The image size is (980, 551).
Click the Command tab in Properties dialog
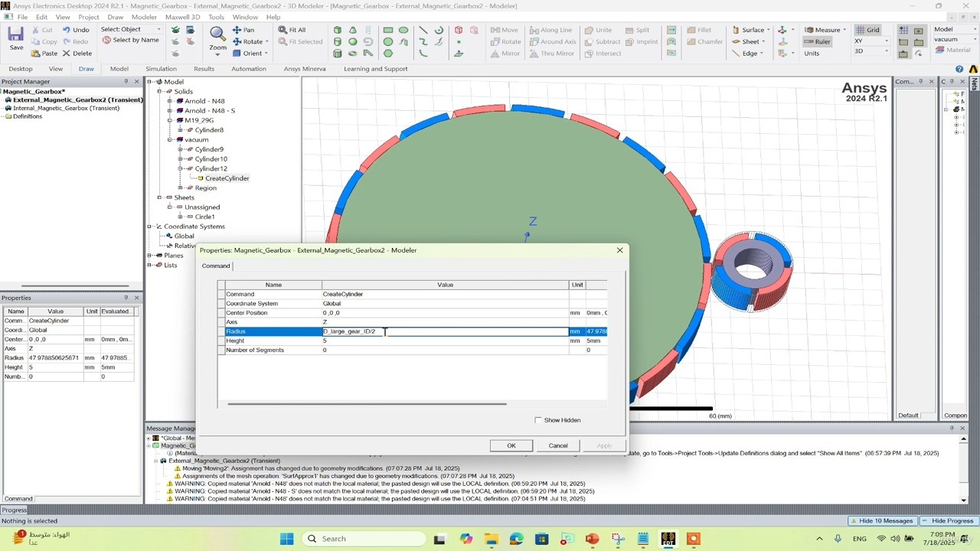pyautogui.click(x=216, y=266)
